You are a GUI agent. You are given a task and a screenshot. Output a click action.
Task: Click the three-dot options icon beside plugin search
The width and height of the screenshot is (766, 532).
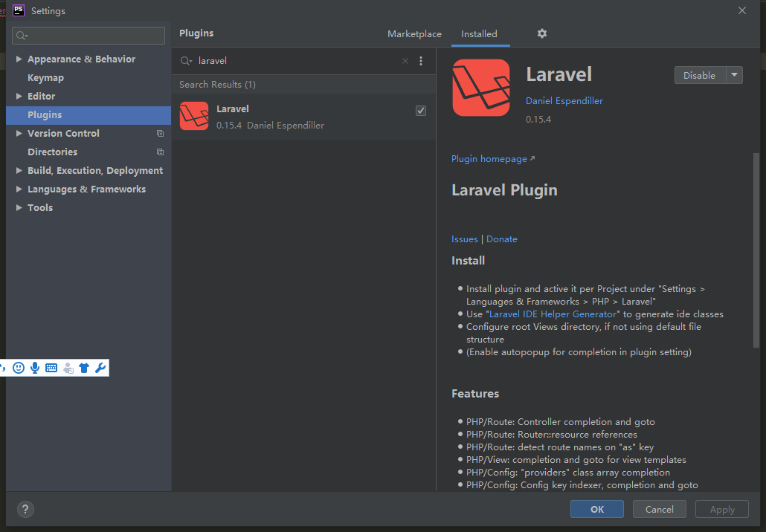pyautogui.click(x=421, y=61)
